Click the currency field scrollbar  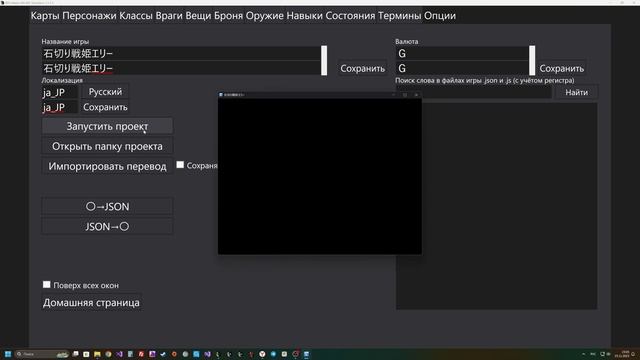(x=532, y=60)
